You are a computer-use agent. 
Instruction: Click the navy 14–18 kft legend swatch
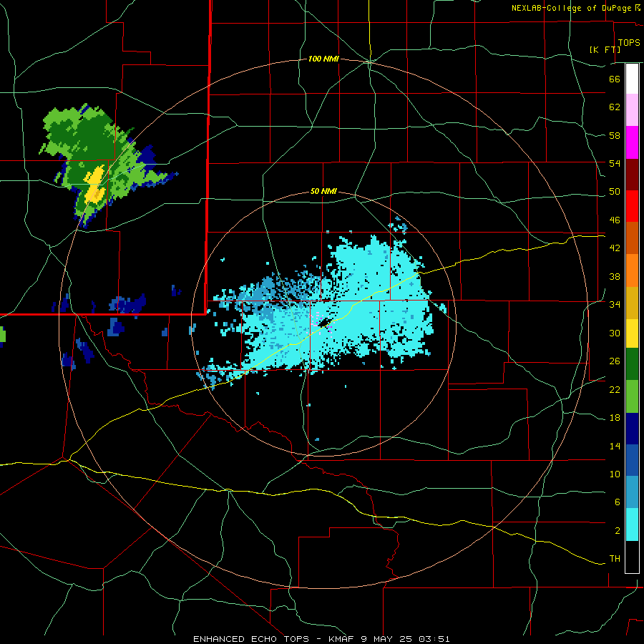click(632, 429)
